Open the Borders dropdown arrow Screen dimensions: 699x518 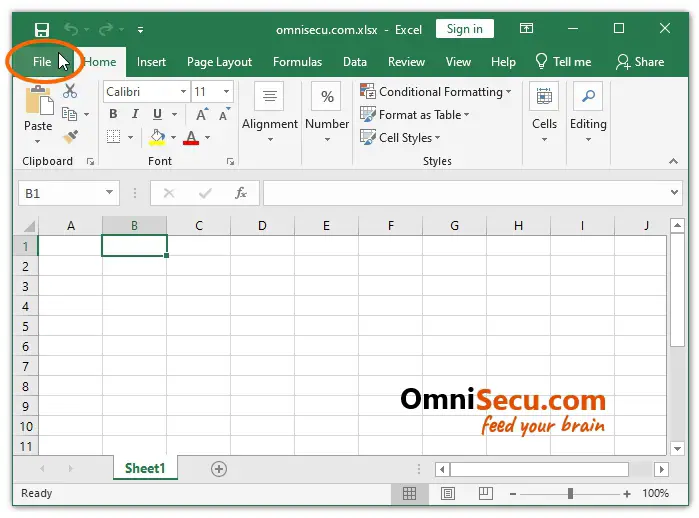click(x=131, y=137)
